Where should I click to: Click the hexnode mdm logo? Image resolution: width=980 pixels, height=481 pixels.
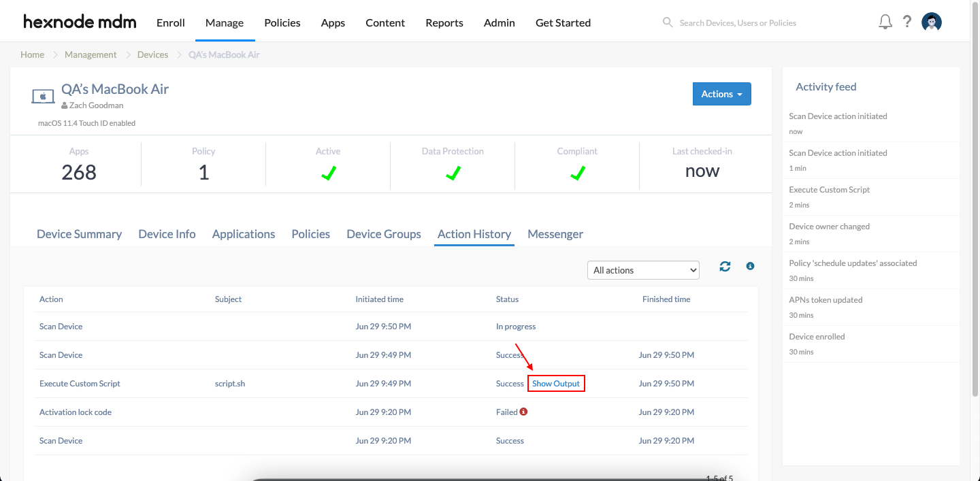[x=80, y=22]
